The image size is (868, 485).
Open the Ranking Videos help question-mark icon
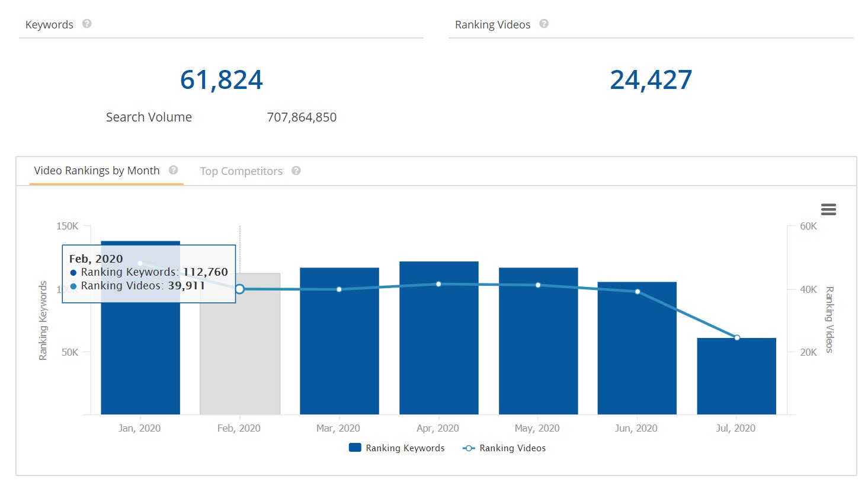pyautogui.click(x=544, y=24)
